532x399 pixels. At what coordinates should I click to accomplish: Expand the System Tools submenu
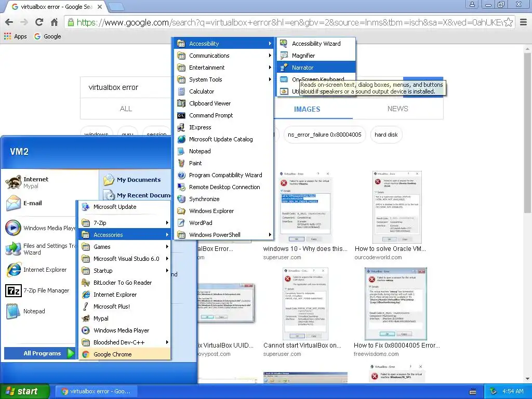click(224, 79)
